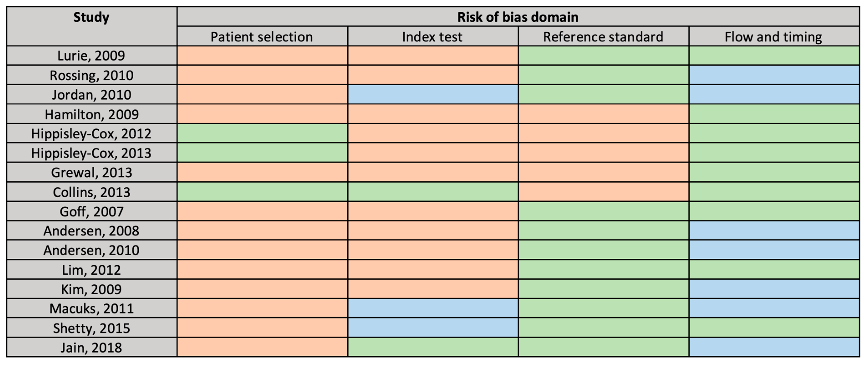This screenshot has height=365, width=868.
Task: Click the "Hippisley-Cox, 2012" study label
Action: tap(91, 134)
